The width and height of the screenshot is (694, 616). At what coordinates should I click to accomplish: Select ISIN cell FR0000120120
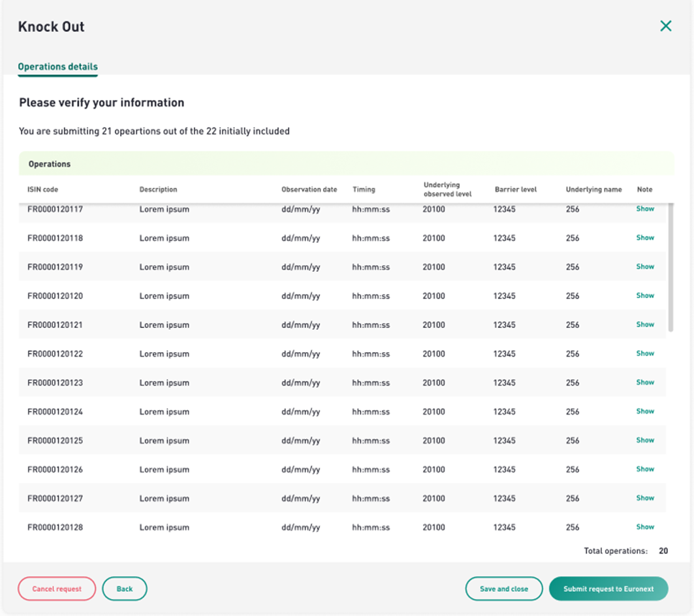point(55,296)
